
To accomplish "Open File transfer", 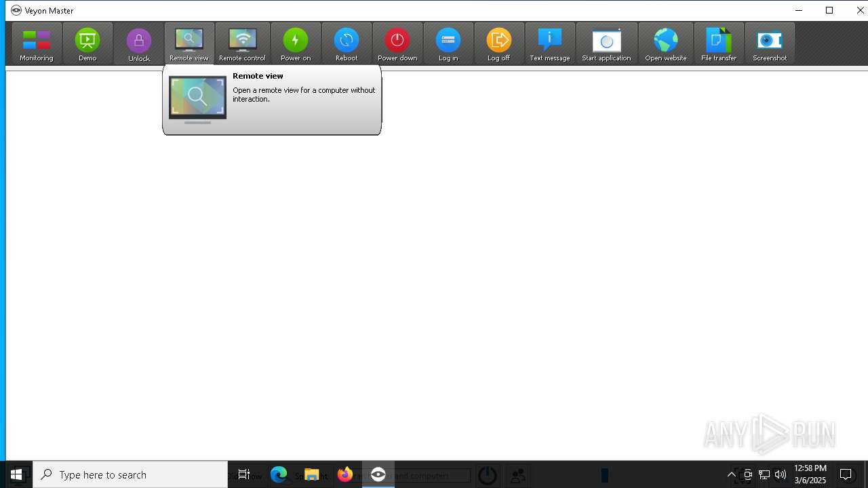I will click(x=719, y=44).
